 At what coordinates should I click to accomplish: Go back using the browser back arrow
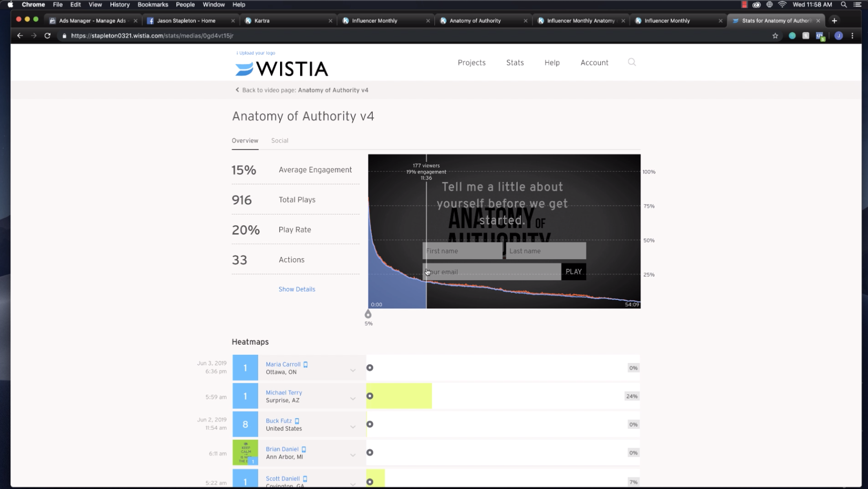coord(20,36)
